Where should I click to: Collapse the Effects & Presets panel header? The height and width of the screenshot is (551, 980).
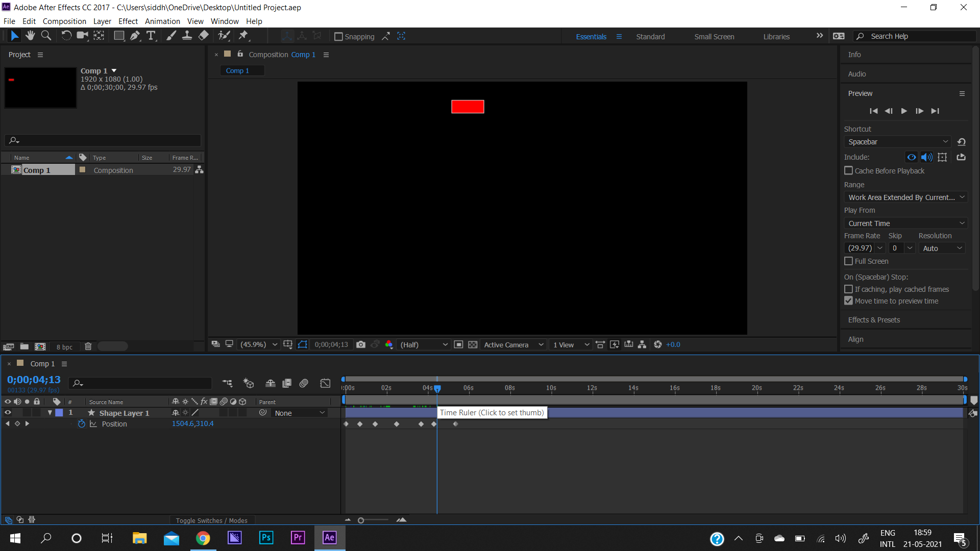click(874, 320)
